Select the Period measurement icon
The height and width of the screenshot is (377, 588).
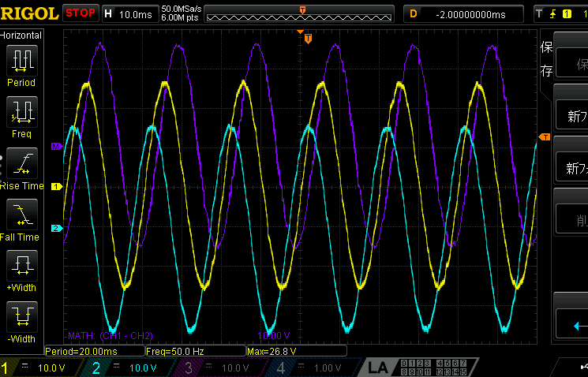click(x=21, y=65)
